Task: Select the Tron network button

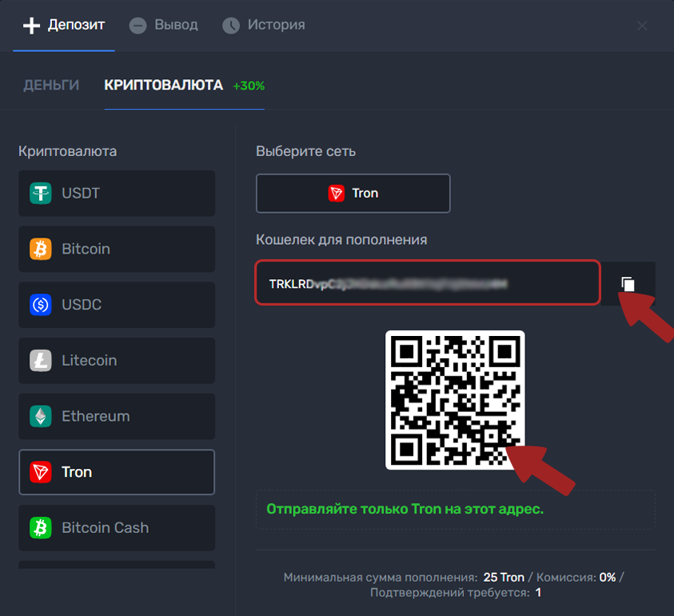Action: tap(353, 193)
